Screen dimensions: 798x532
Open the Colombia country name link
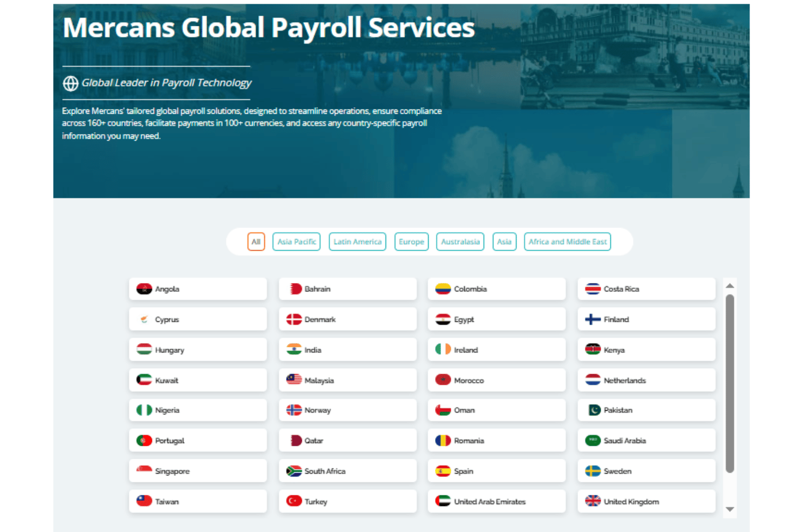point(470,289)
